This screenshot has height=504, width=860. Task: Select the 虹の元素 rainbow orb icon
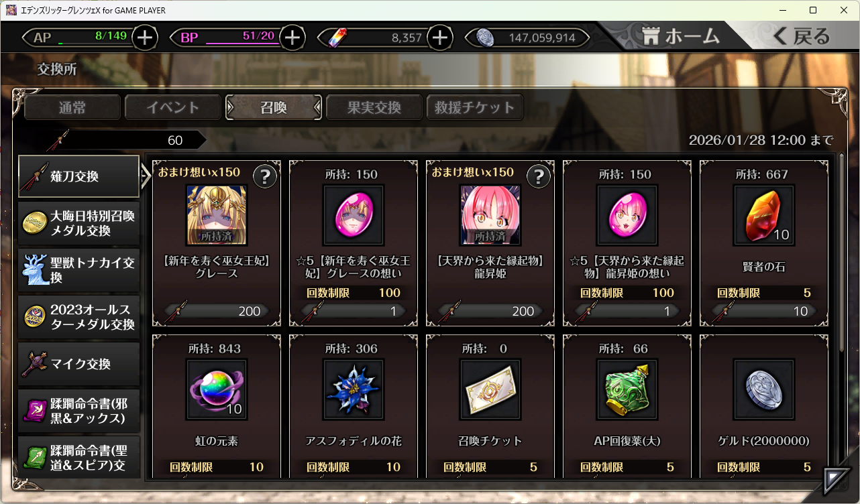pyautogui.click(x=217, y=389)
